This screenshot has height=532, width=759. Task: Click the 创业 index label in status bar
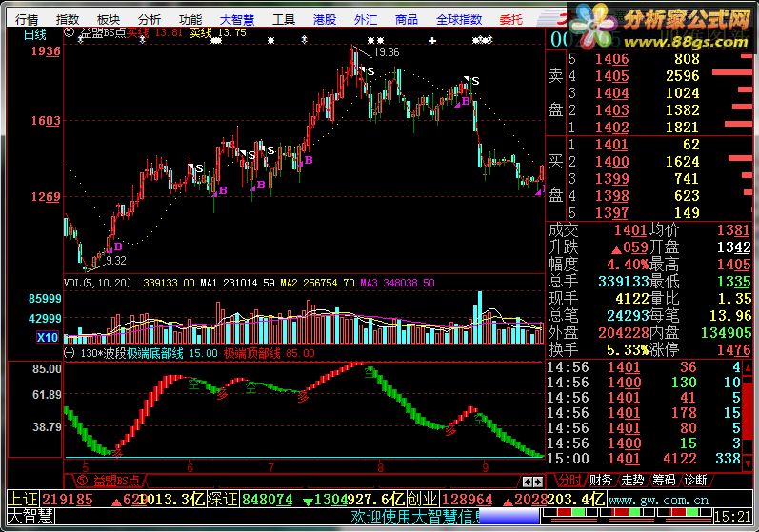click(423, 499)
